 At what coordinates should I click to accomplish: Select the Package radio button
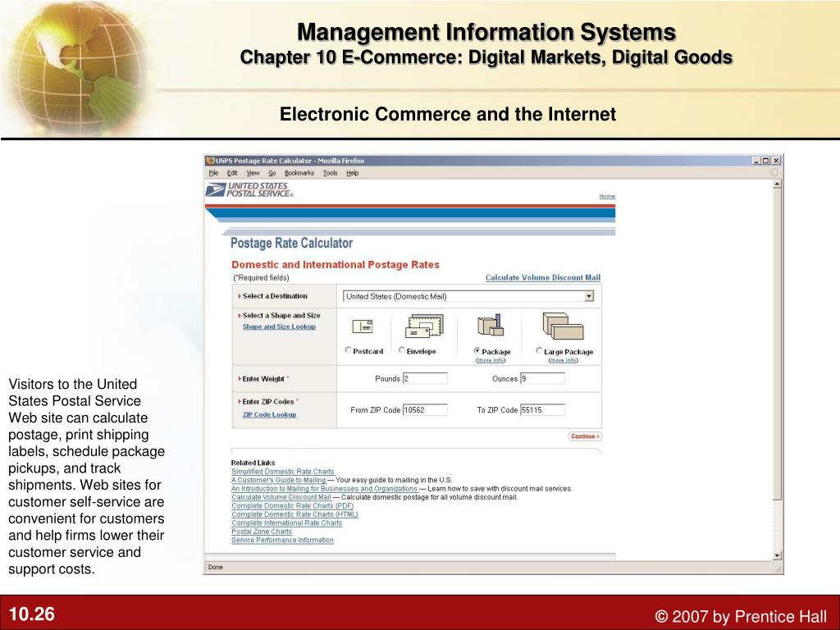click(x=477, y=350)
